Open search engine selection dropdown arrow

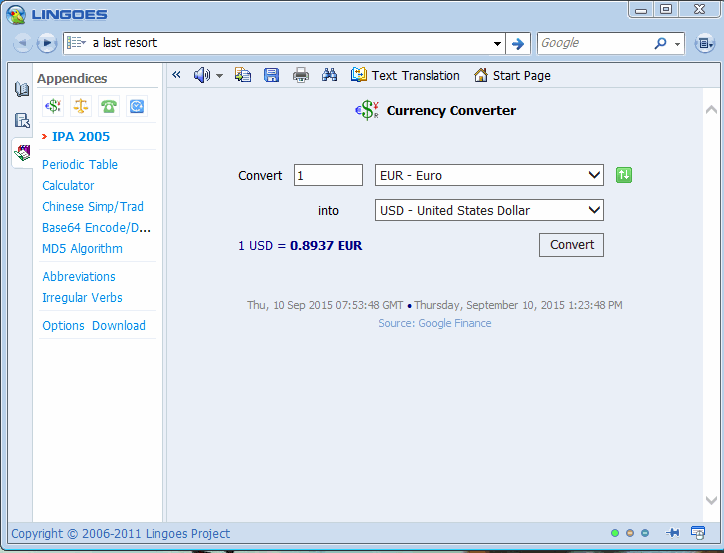click(x=677, y=44)
